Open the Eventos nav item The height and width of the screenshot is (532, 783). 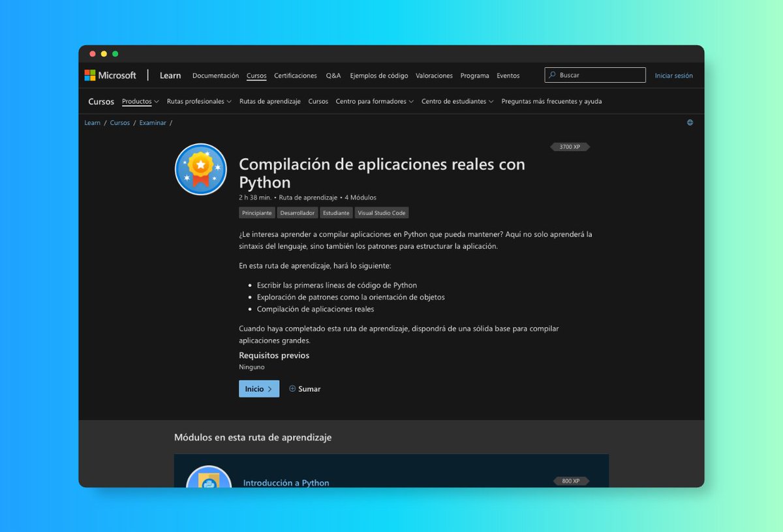click(x=508, y=76)
